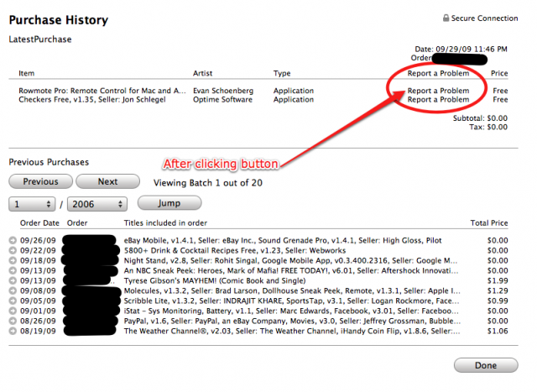Click the Molecules, v1.3.2 order row
Image resolution: width=537 pixels, height=392 pixels.
tap(292, 291)
